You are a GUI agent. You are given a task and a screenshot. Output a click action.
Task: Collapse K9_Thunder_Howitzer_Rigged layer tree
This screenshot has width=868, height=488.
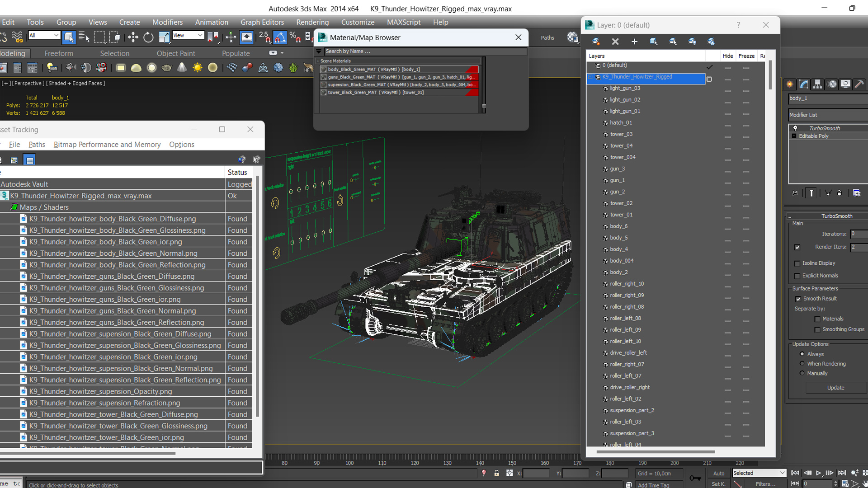tap(590, 77)
